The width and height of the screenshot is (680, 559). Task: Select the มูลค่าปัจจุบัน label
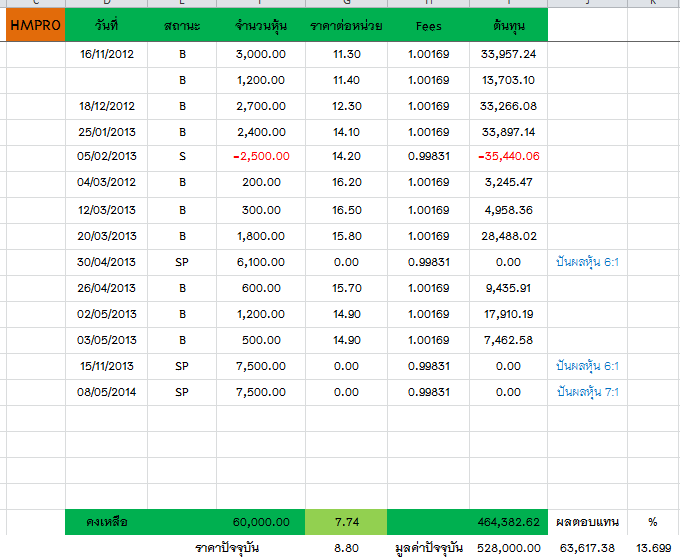pyautogui.click(x=428, y=548)
